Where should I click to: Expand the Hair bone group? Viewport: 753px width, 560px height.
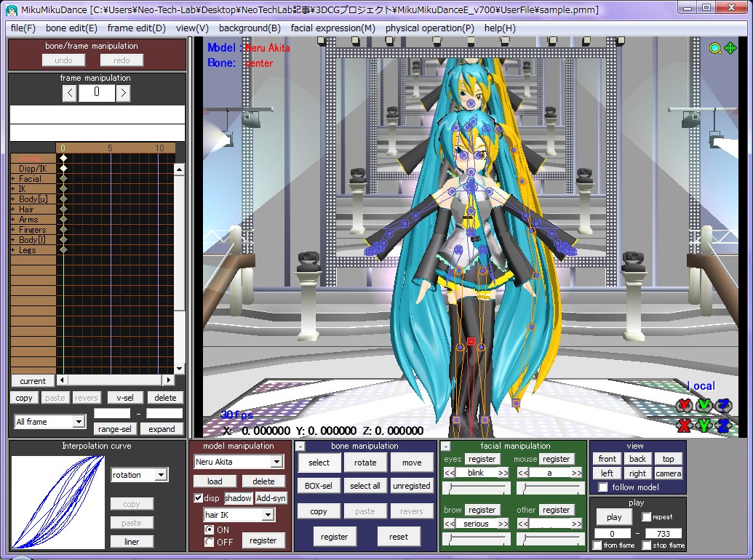[x=13, y=209]
